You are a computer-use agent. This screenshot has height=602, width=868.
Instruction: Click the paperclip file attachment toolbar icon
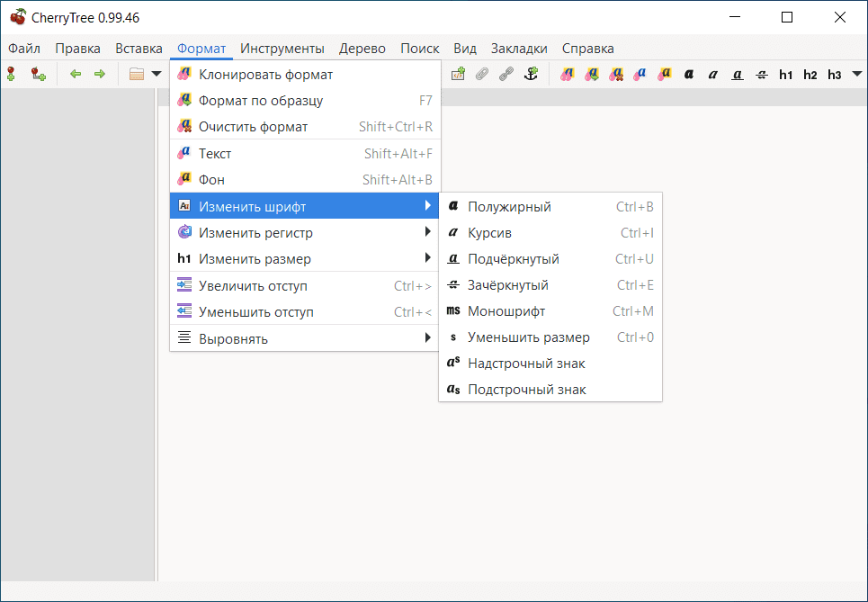click(x=482, y=74)
